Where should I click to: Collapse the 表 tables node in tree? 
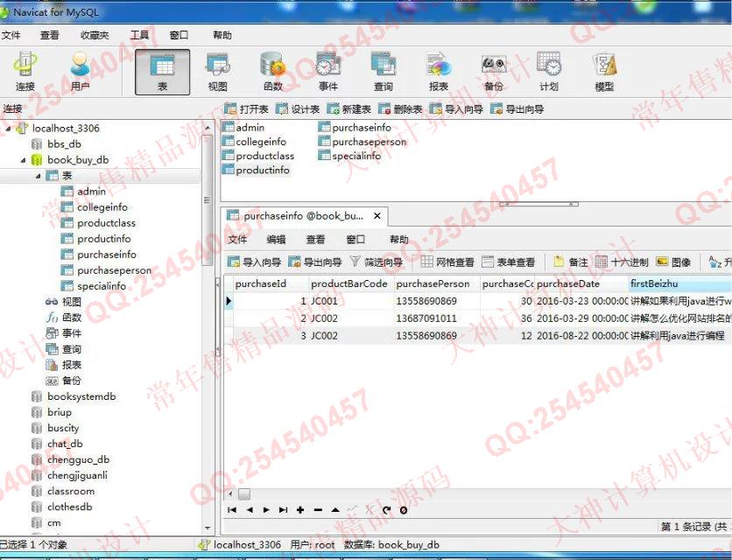coord(39,176)
